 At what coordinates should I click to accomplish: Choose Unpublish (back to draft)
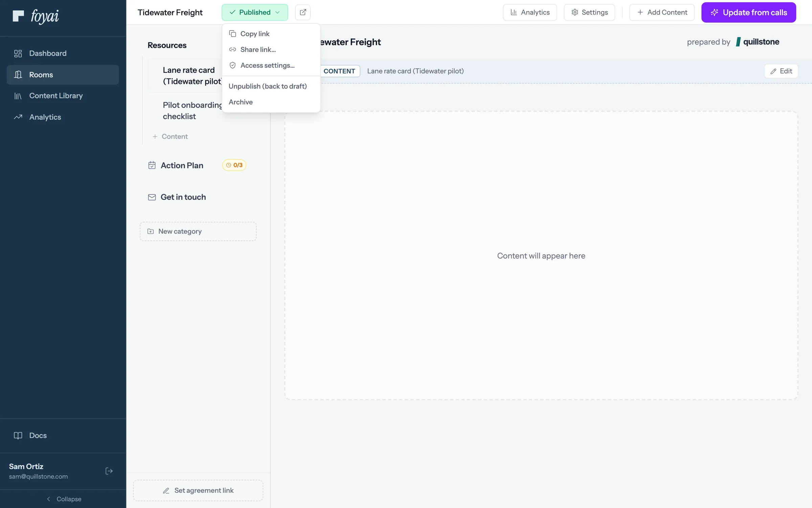(271, 86)
